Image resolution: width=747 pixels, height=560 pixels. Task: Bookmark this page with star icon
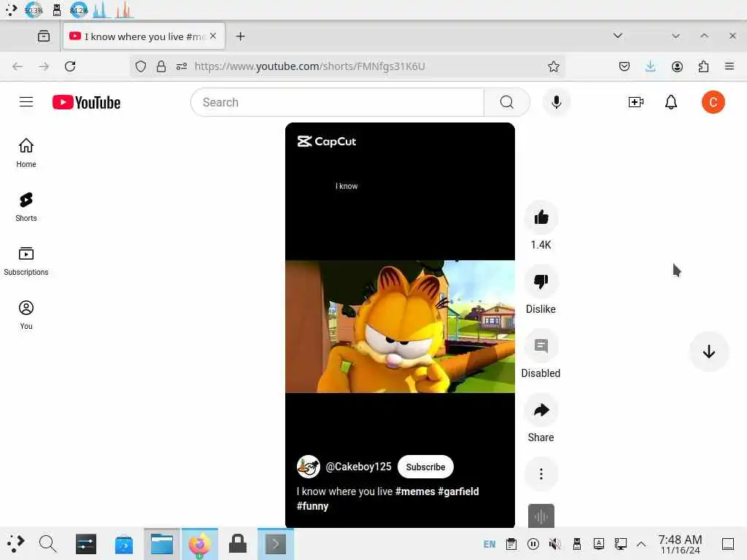point(553,66)
